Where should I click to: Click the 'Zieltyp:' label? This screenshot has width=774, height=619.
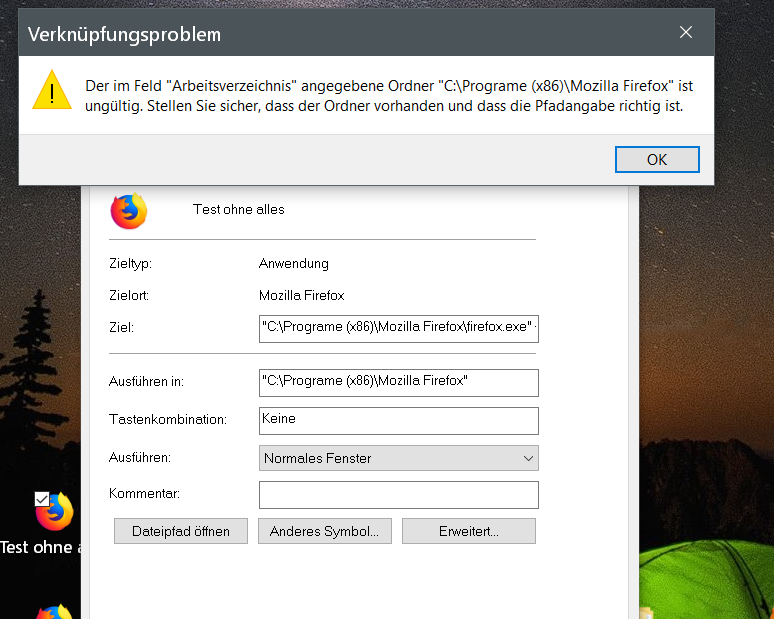point(130,264)
